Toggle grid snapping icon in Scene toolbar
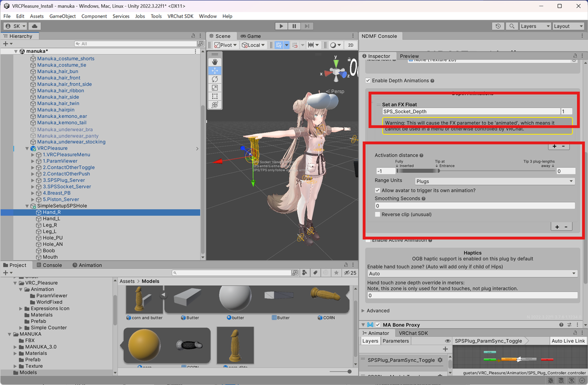This screenshot has width=588, height=385. click(x=279, y=45)
